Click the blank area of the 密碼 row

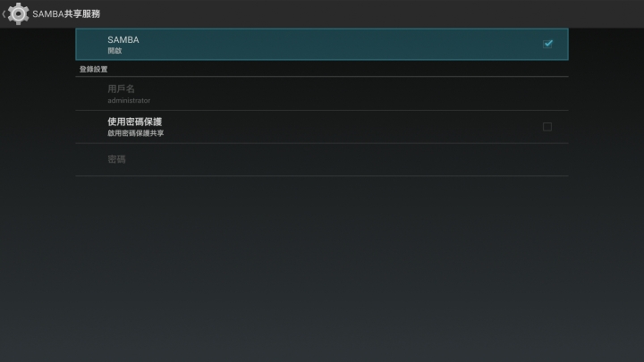click(x=349, y=160)
